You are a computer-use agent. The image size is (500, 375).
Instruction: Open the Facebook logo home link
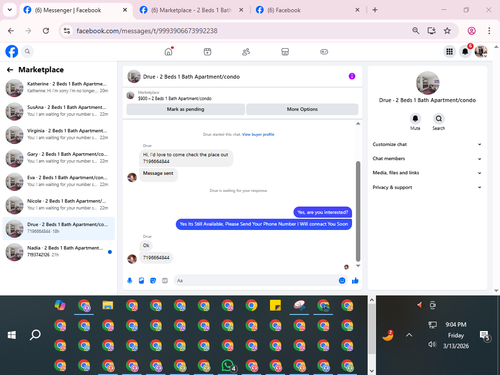click(x=12, y=52)
